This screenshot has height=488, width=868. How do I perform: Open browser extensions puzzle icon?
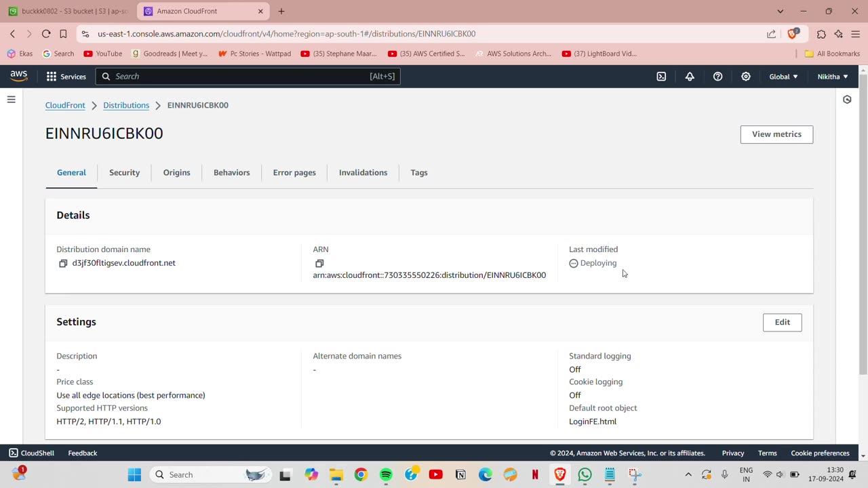point(821,33)
